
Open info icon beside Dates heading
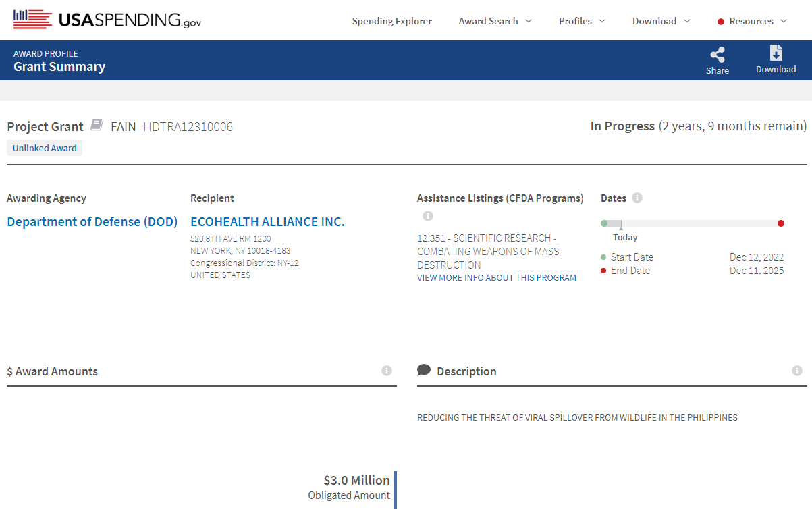[637, 198]
